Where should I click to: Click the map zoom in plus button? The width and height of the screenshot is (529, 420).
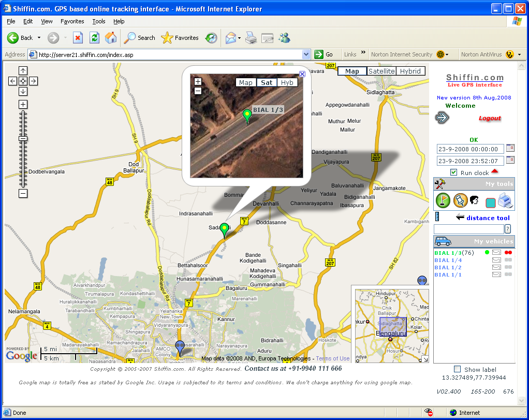coord(23,104)
